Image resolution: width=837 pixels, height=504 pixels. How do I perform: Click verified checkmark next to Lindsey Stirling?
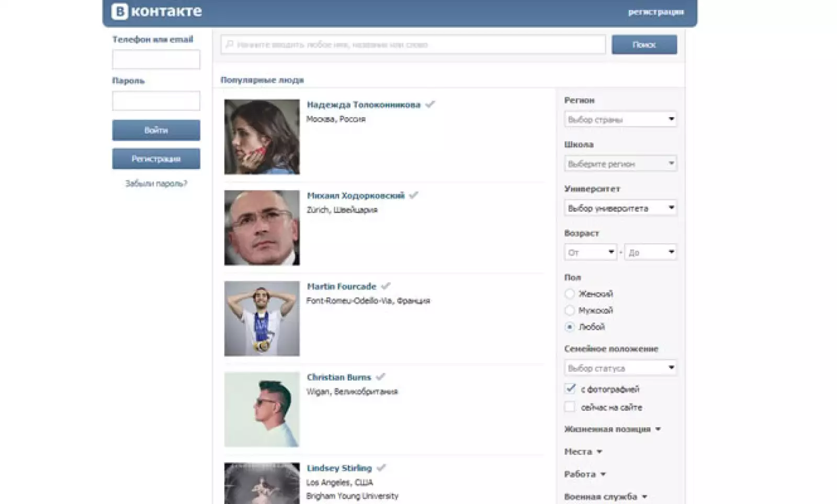[x=381, y=467]
